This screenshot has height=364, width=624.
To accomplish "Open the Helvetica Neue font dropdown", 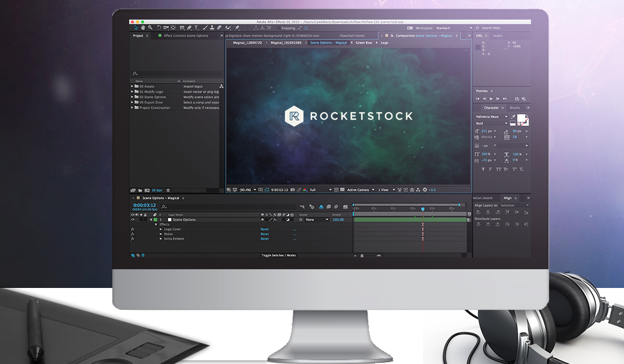I will 492,117.
